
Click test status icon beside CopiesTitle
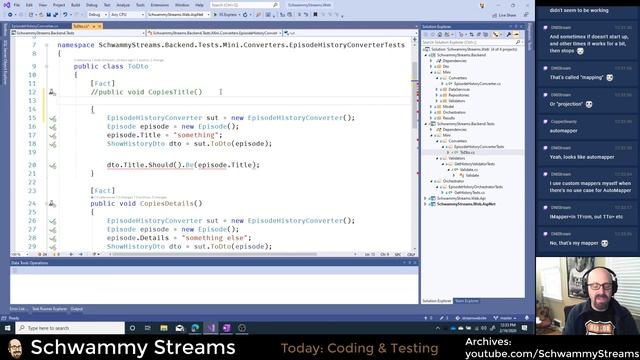tap(52, 92)
